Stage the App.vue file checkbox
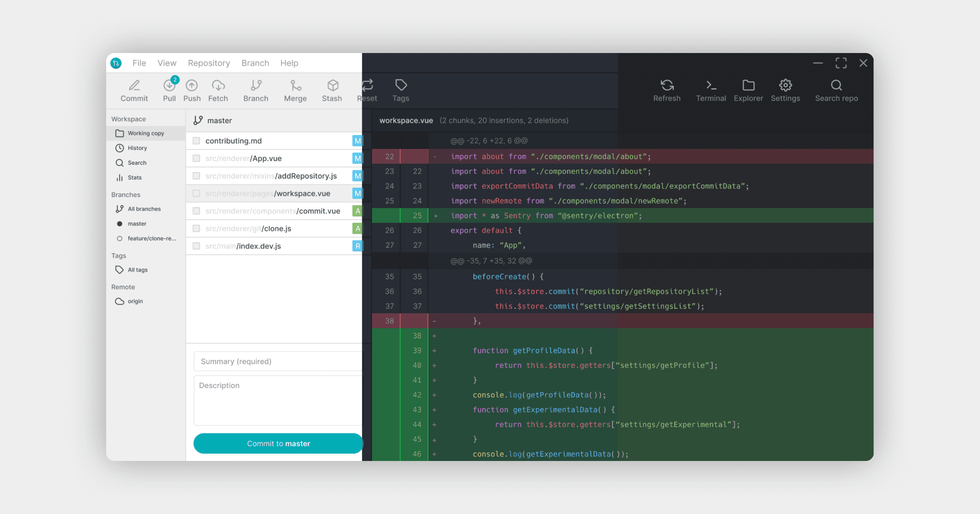 (196, 158)
